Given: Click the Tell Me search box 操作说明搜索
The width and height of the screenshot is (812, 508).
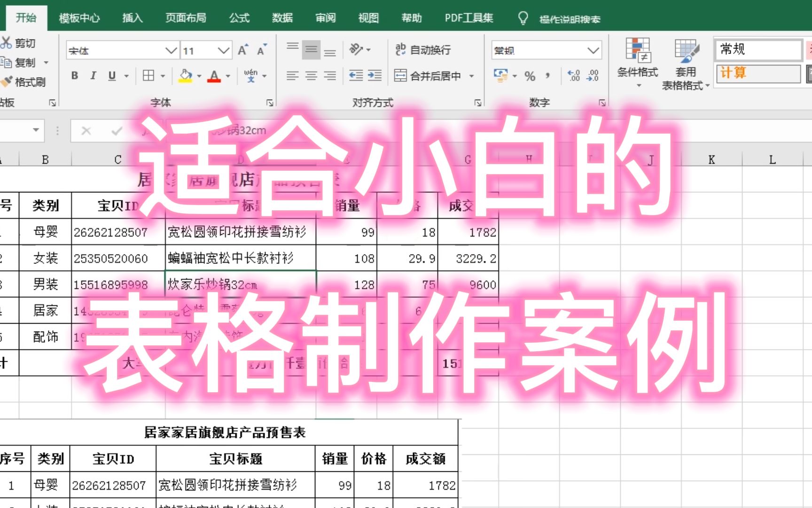Looking at the screenshot, I should [570, 19].
